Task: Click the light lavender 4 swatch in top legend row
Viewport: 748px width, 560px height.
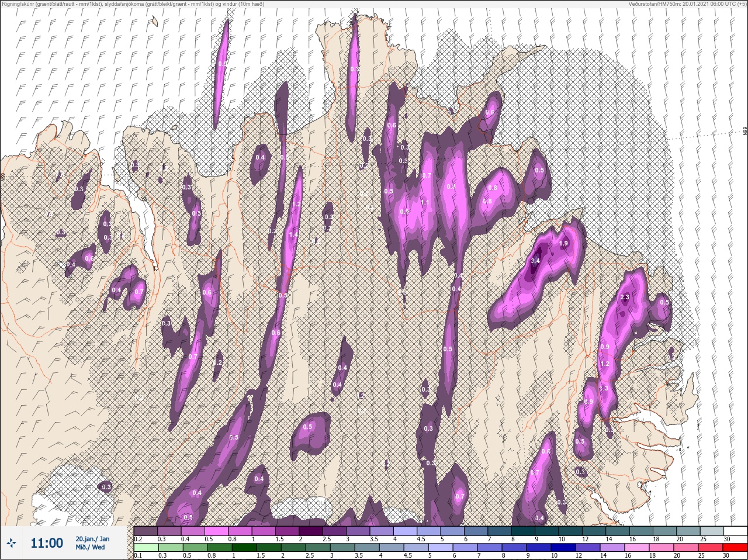Action: click(x=405, y=531)
